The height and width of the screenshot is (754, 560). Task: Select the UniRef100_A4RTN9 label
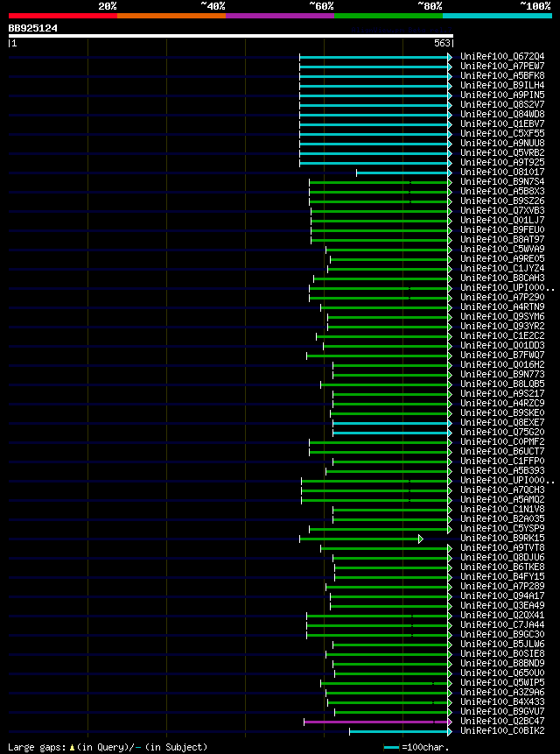[x=502, y=307]
